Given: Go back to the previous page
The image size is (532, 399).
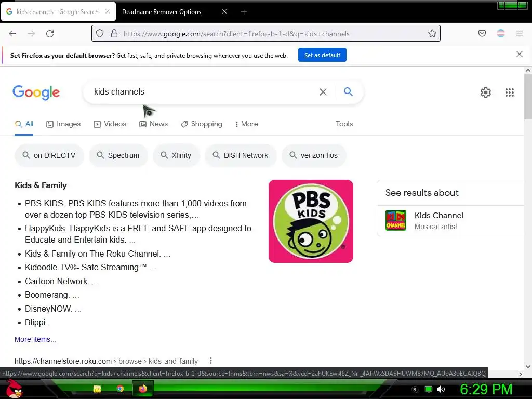Looking at the screenshot, I should tap(12, 34).
